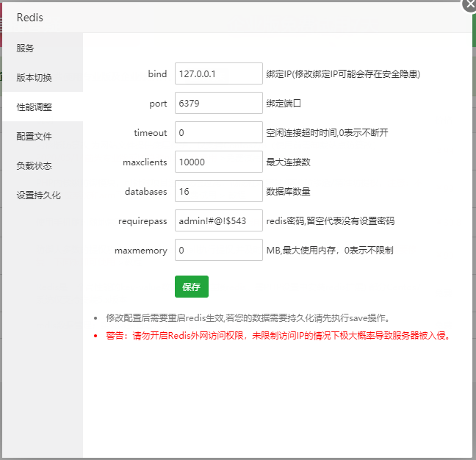This screenshot has height=460, width=476.
Task: Click the 数据库数量 description label
Action: [x=288, y=192]
